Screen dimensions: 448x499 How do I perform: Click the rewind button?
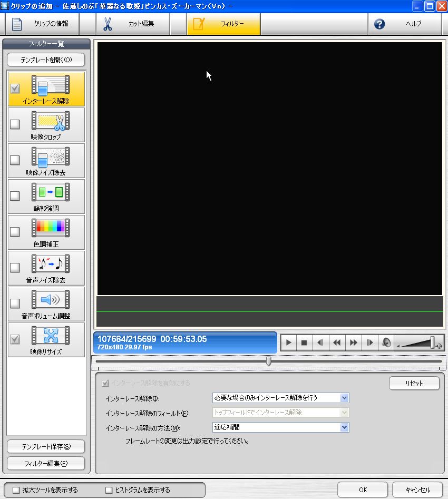337,343
